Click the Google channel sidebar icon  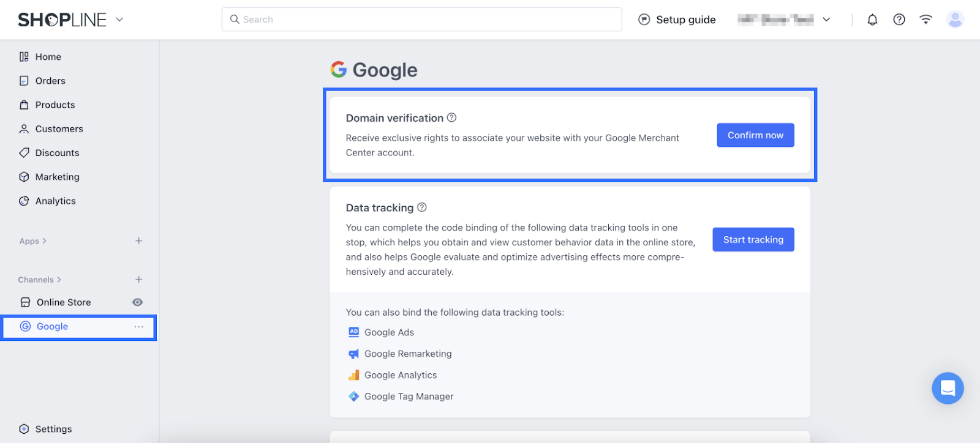point(25,327)
